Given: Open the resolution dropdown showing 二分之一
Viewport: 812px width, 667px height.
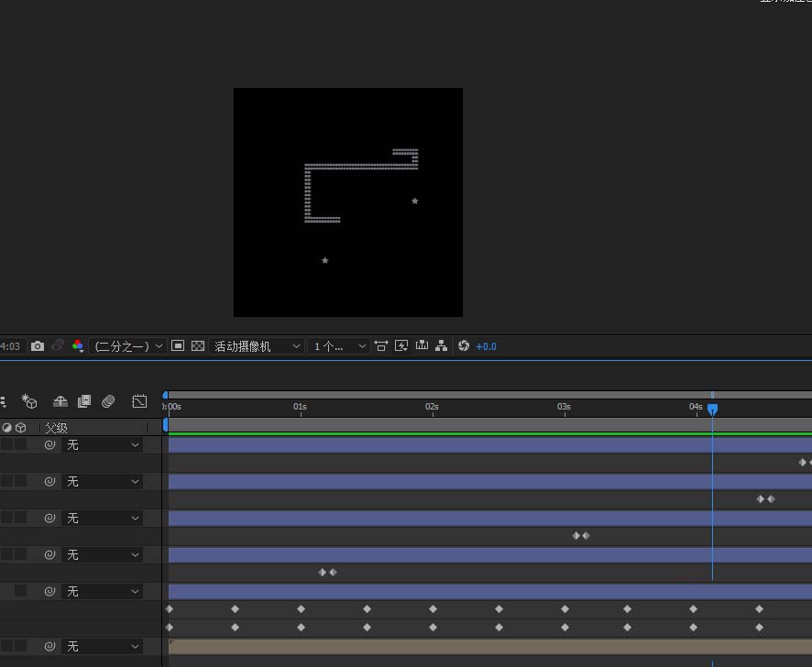Looking at the screenshot, I should coord(128,346).
